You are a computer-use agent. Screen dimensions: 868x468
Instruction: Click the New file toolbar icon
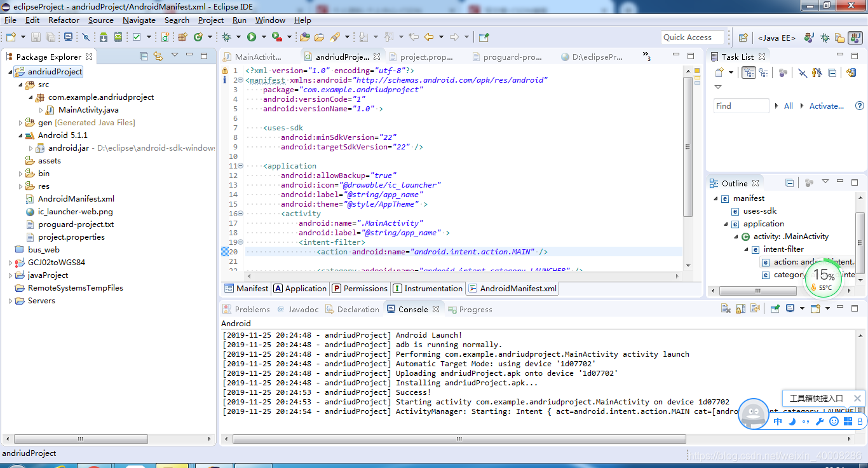tap(11, 38)
